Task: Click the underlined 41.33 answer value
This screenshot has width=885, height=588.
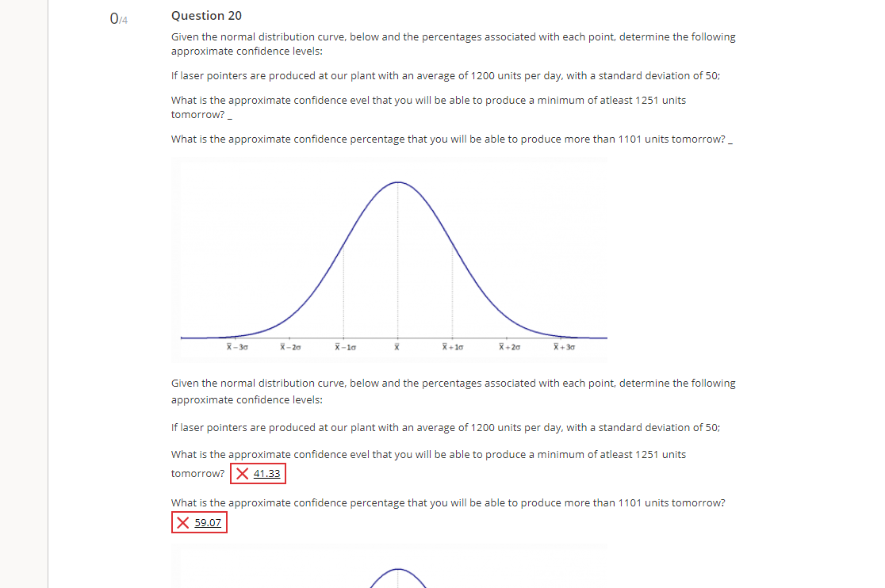Action: 266,473
